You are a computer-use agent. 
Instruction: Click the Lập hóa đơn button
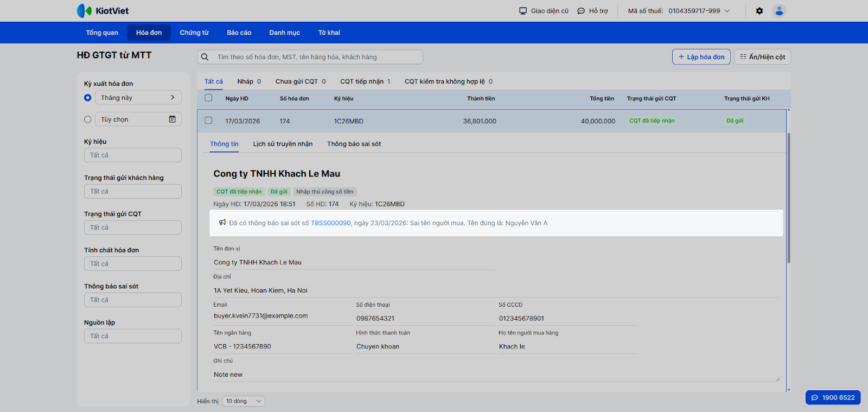tap(701, 57)
